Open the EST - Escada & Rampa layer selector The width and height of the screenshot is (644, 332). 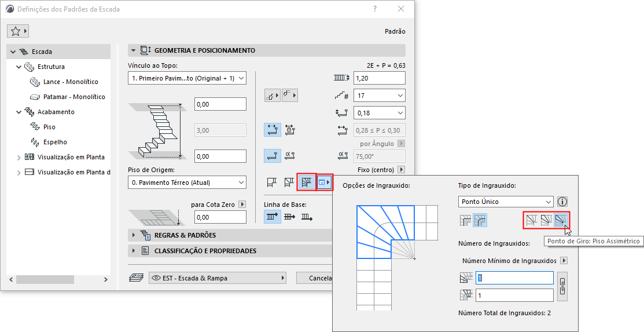(x=217, y=278)
